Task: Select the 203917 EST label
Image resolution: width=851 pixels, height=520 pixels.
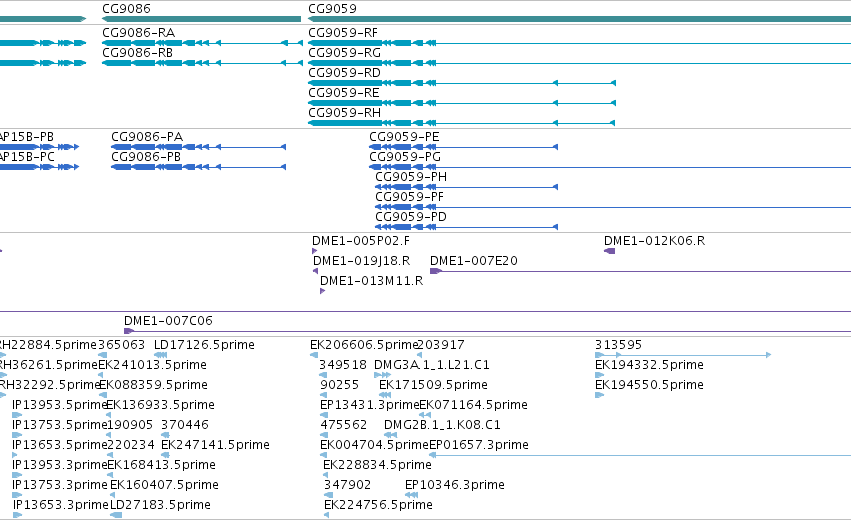Action: pyautogui.click(x=441, y=345)
